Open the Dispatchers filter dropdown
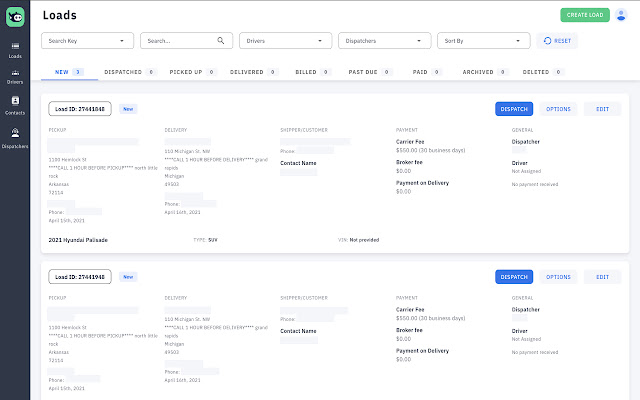 click(384, 41)
